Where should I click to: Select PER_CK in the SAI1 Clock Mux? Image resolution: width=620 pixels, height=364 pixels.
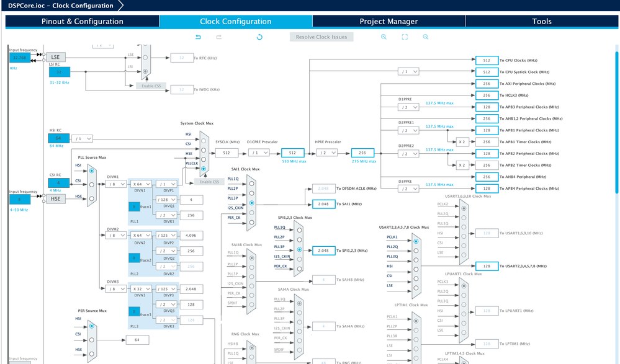251,223
